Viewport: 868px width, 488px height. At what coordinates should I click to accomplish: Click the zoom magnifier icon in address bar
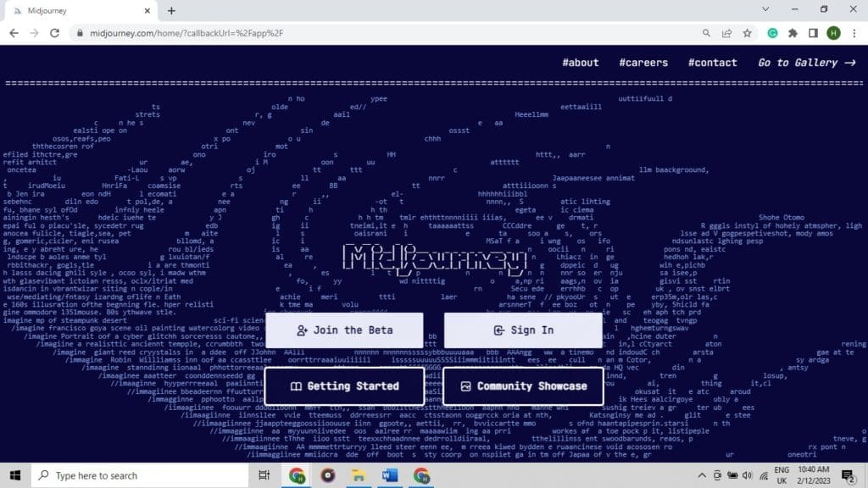(706, 33)
